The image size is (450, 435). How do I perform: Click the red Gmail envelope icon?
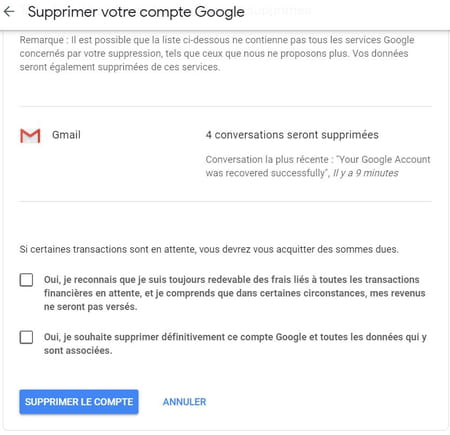tap(30, 136)
